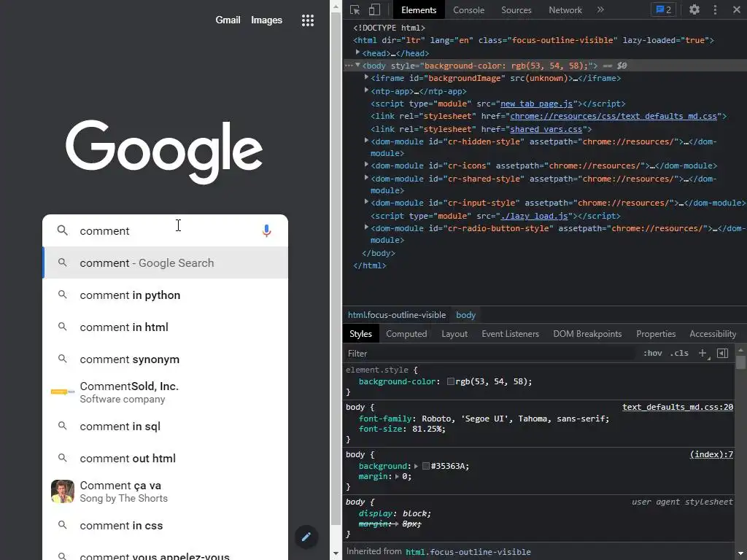Expand the margin: 0 shorthand triangle

(397, 476)
